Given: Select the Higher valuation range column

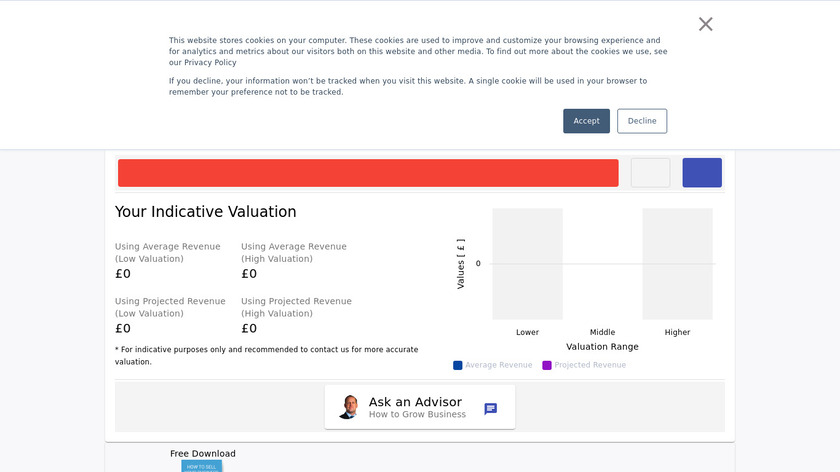Looking at the screenshot, I should tap(677, 264).
